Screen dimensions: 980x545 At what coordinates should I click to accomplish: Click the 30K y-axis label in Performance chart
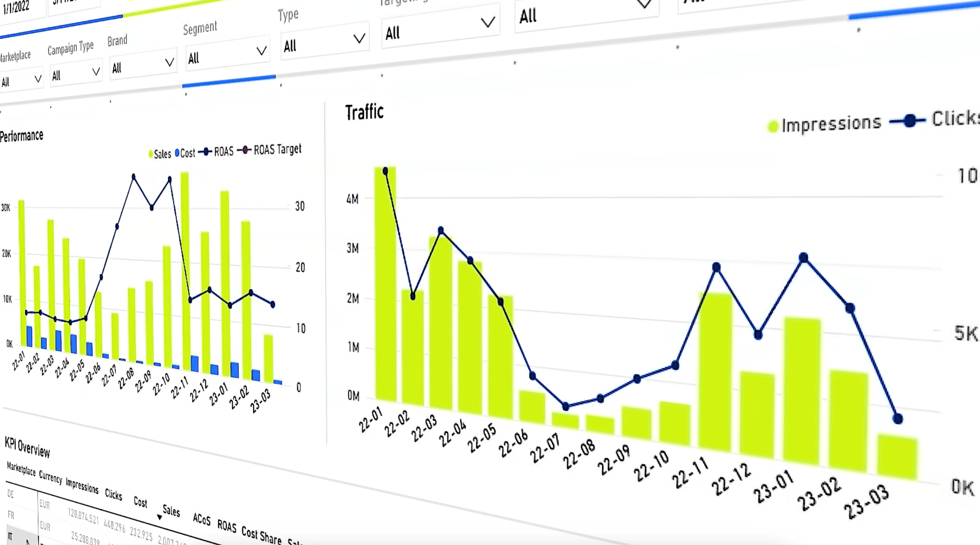pos(6,207)
